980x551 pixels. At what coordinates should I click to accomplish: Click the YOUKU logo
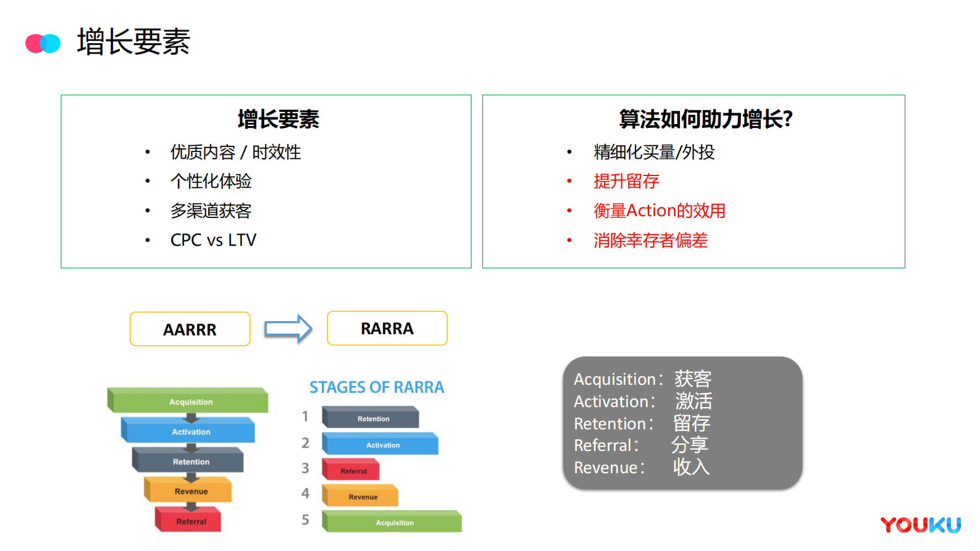click(921, 524)
